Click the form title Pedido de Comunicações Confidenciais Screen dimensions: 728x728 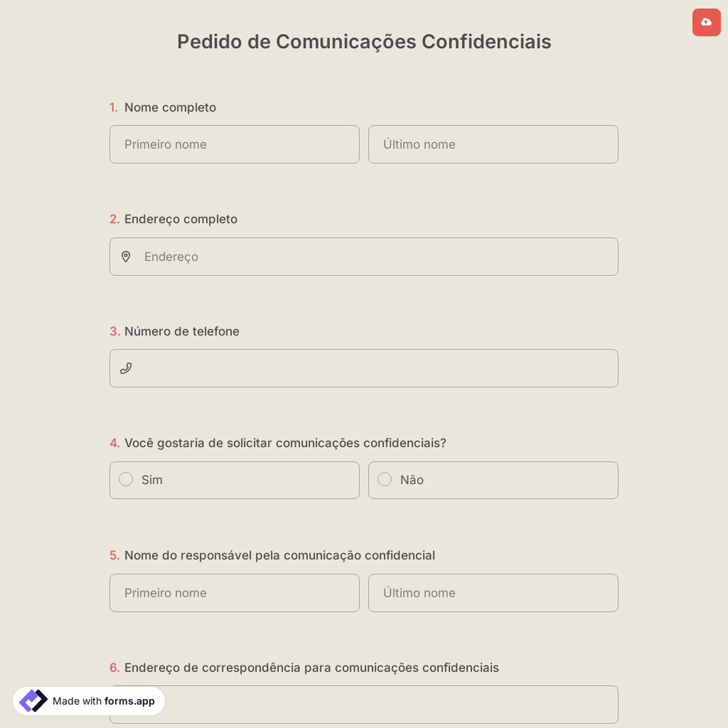click(x=364, y=41)
